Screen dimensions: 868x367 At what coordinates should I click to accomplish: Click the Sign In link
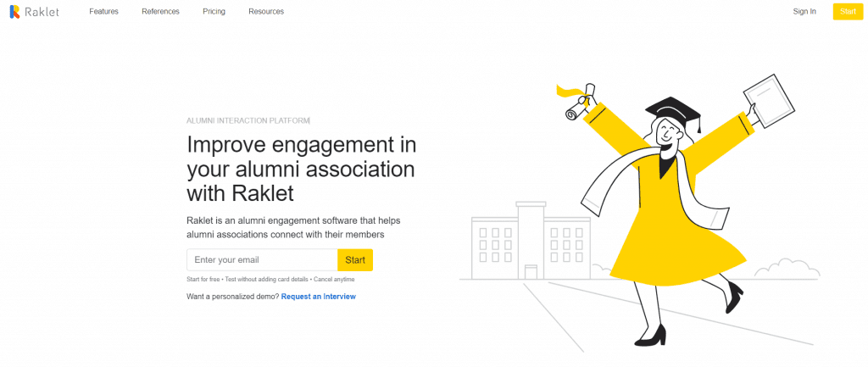804,12
